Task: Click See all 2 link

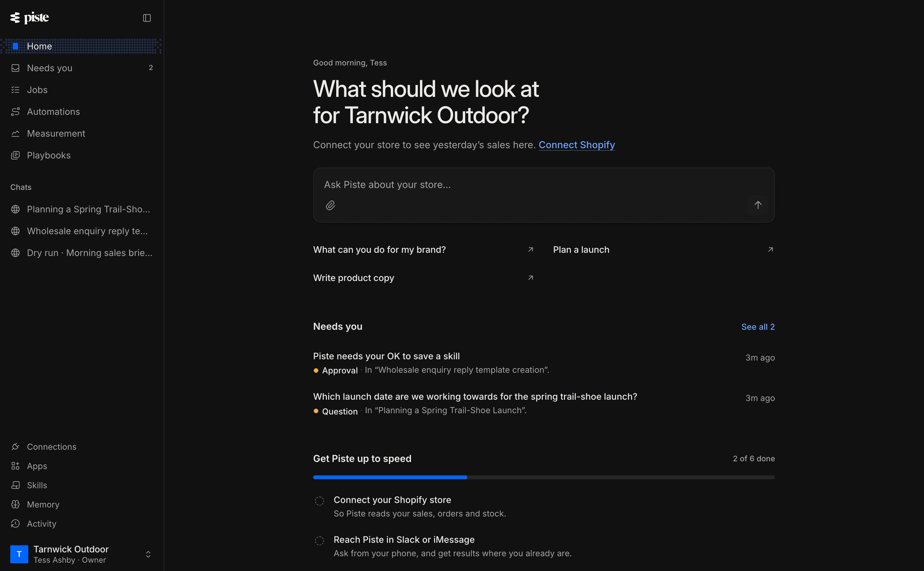Action: point(758,327)
